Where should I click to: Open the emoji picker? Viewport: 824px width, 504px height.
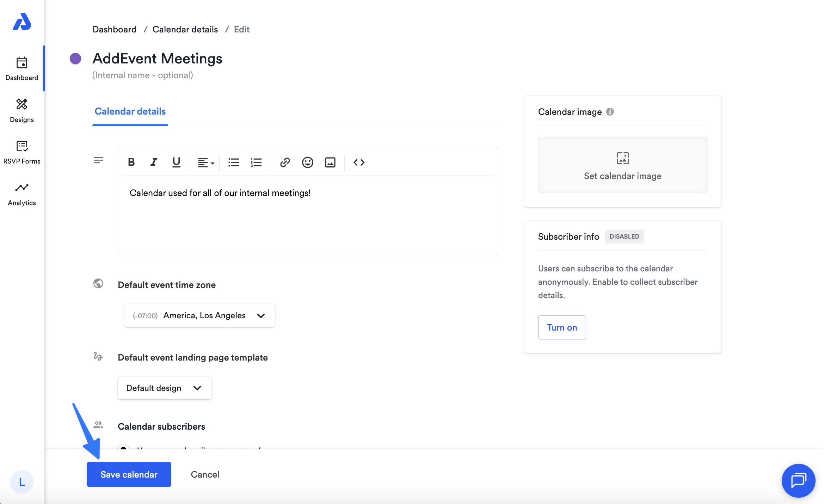(x=307, y=162)
